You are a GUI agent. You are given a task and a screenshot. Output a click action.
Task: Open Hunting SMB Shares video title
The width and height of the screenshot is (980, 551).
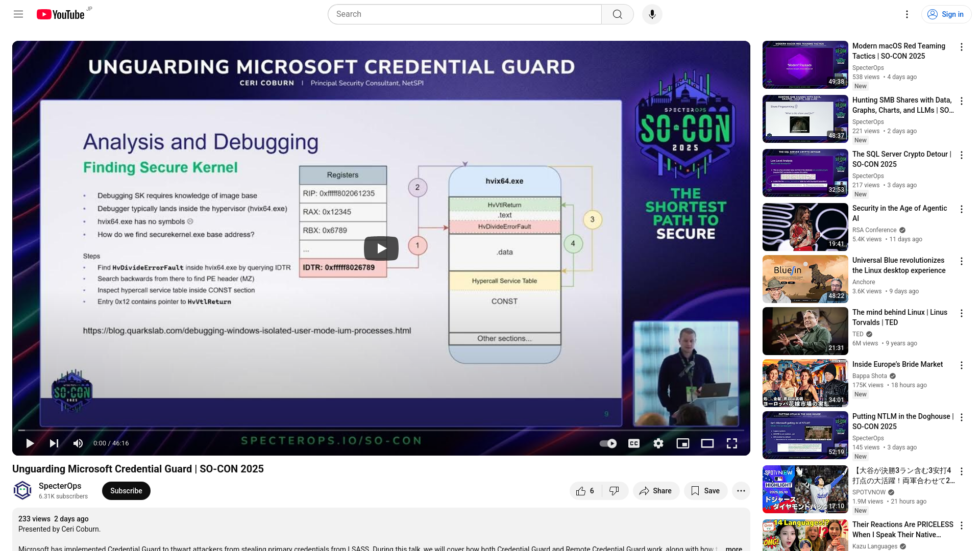pos(903,105)
